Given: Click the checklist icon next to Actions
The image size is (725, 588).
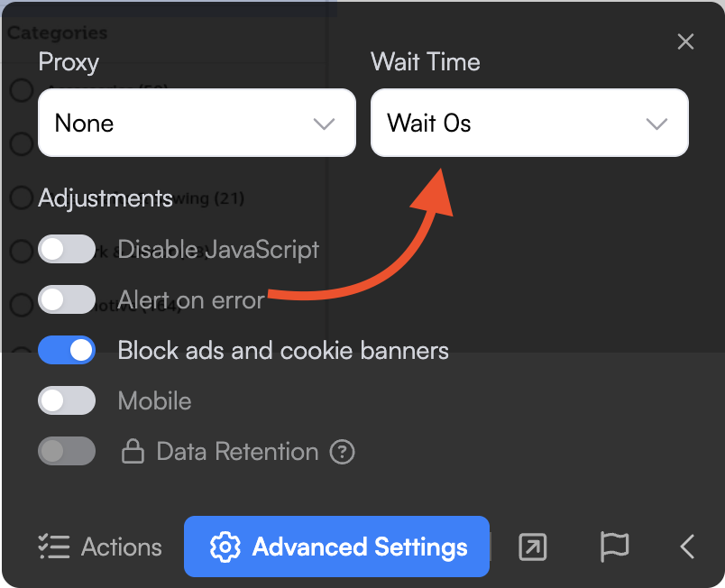Looking at the screenshot, I should point(54,547).
